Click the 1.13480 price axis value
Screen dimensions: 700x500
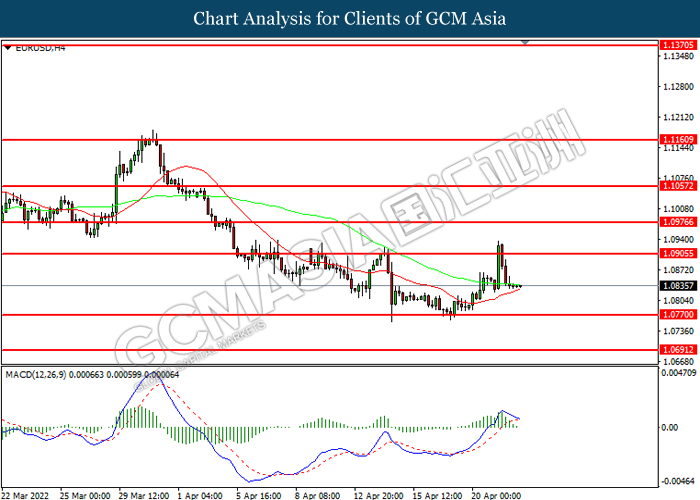(679, 56)
